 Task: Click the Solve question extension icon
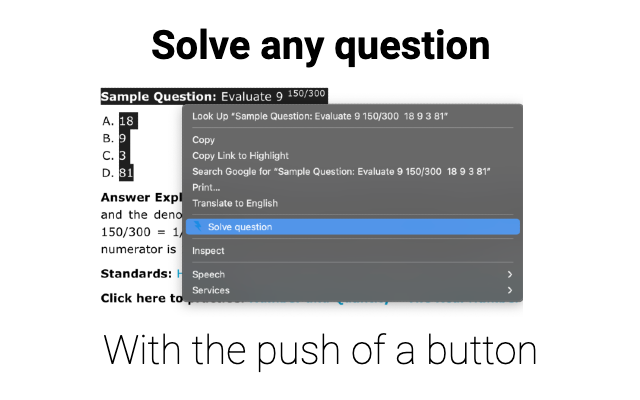click(197, 227)
